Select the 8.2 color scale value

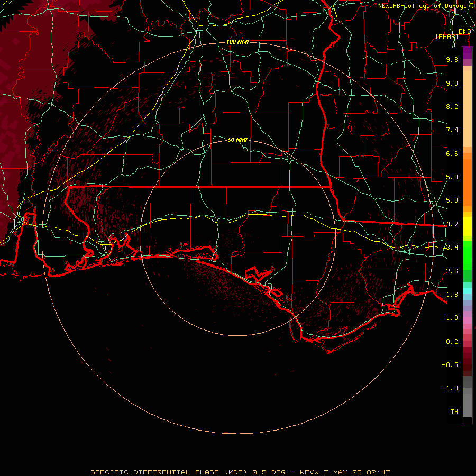tap(452, 106)
